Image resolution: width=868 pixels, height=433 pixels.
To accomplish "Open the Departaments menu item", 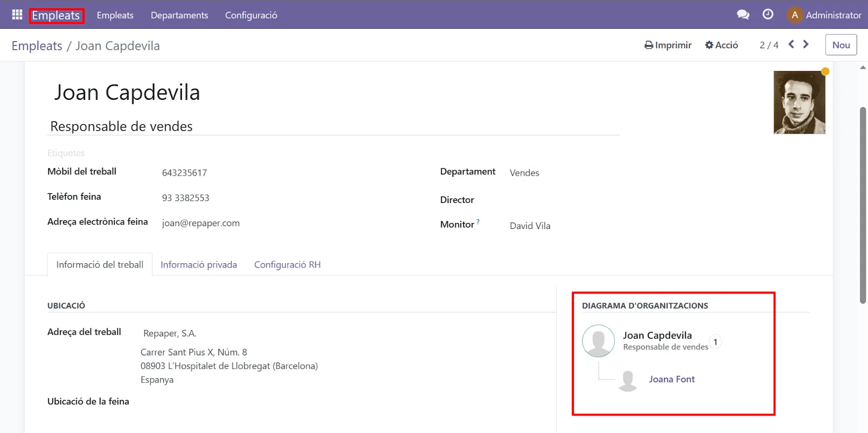I will point(179,15).
